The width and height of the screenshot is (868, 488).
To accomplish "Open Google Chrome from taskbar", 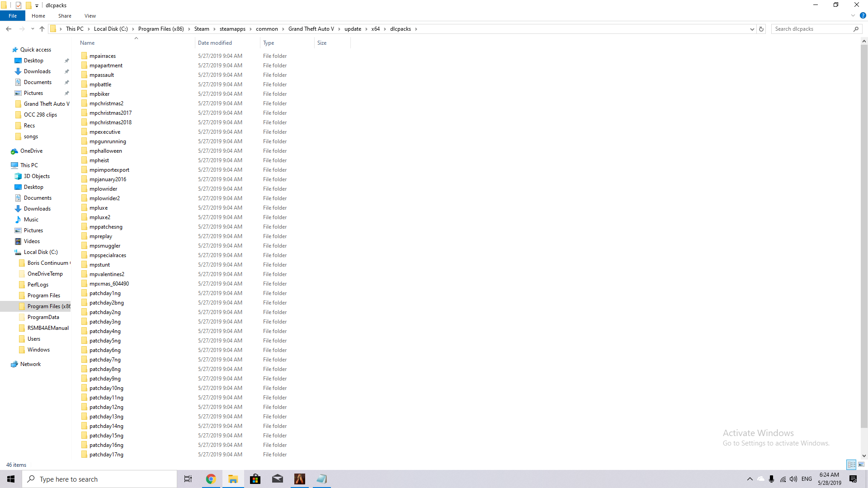I will 211,479.
